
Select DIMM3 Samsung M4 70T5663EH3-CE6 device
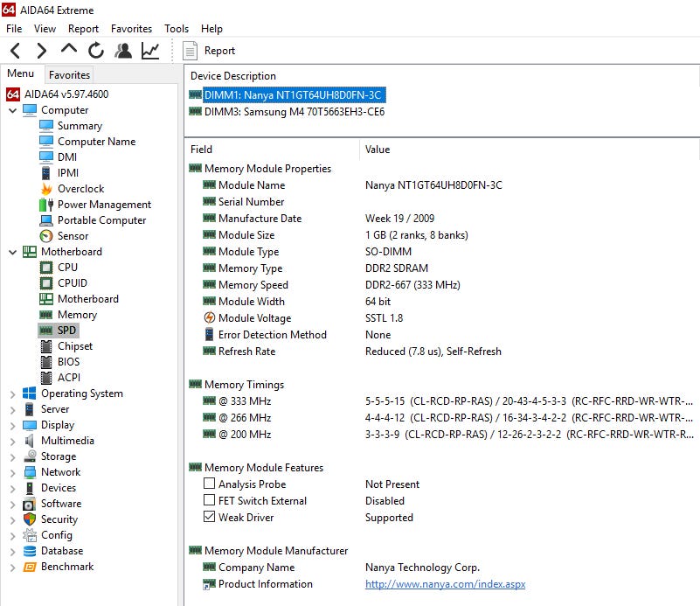pos(295,112)
